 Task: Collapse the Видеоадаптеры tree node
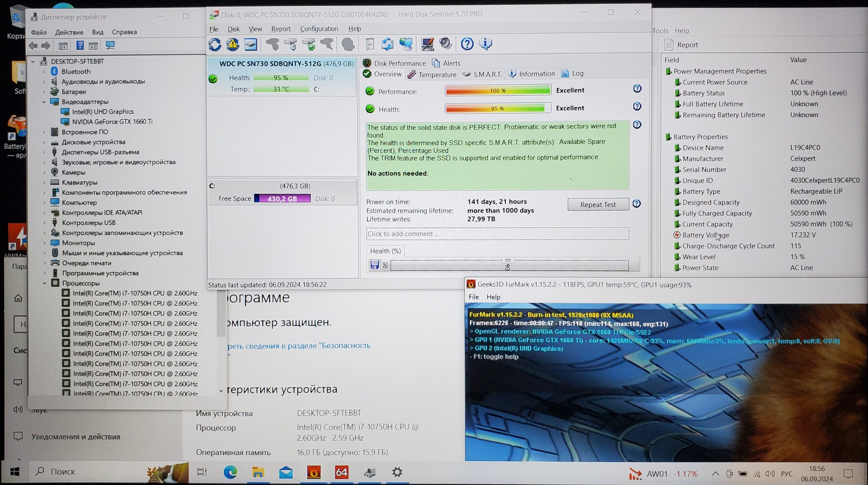[44, 102]
